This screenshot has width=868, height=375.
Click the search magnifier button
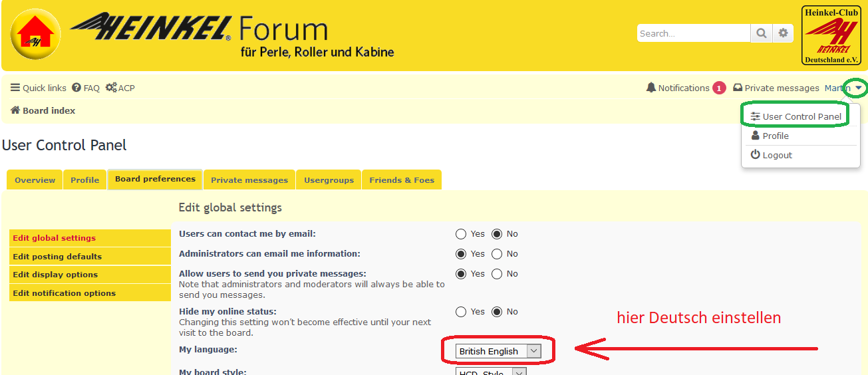pyautogui.click(x=761, y=33)
